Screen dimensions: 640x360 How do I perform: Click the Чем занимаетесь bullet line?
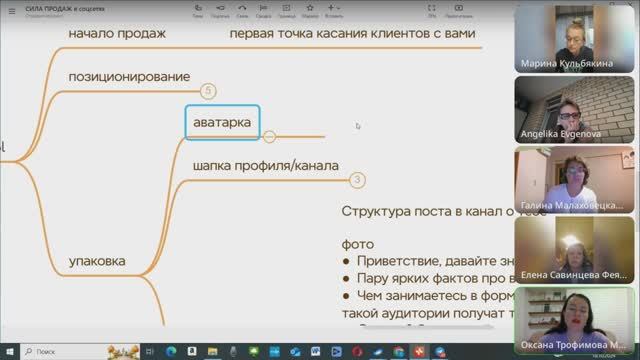(428, 295)
